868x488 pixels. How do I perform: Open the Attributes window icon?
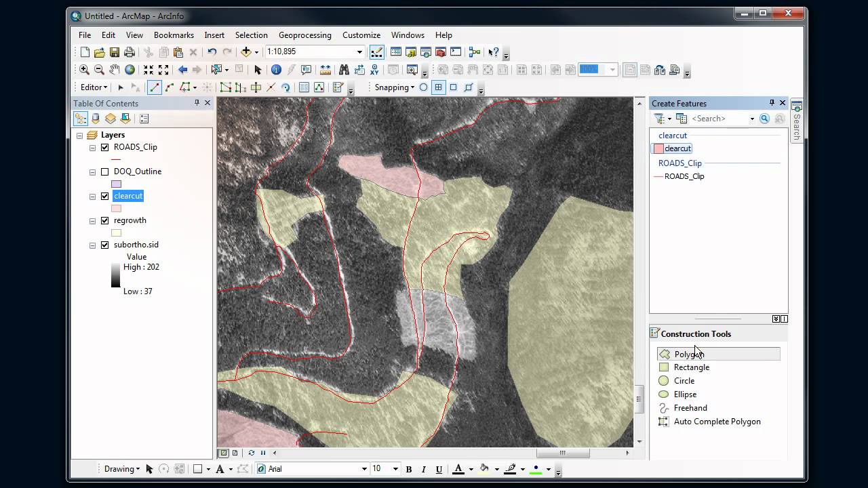coord(304,87)
